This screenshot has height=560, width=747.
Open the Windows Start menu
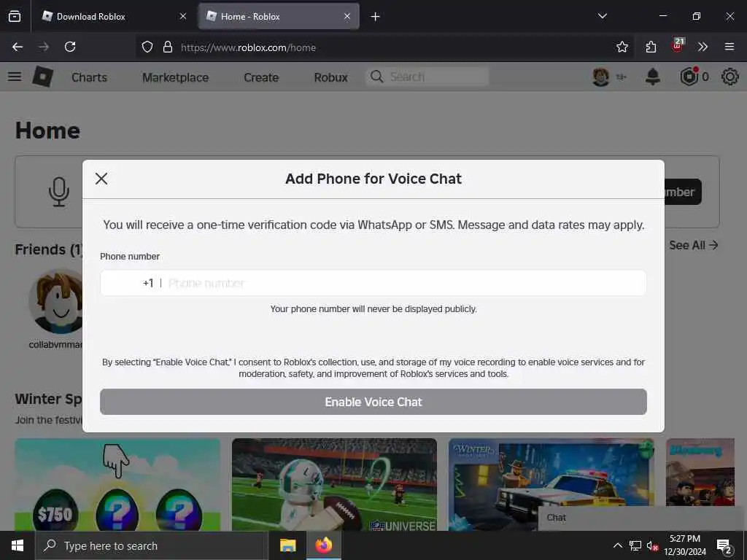[18, 545]
